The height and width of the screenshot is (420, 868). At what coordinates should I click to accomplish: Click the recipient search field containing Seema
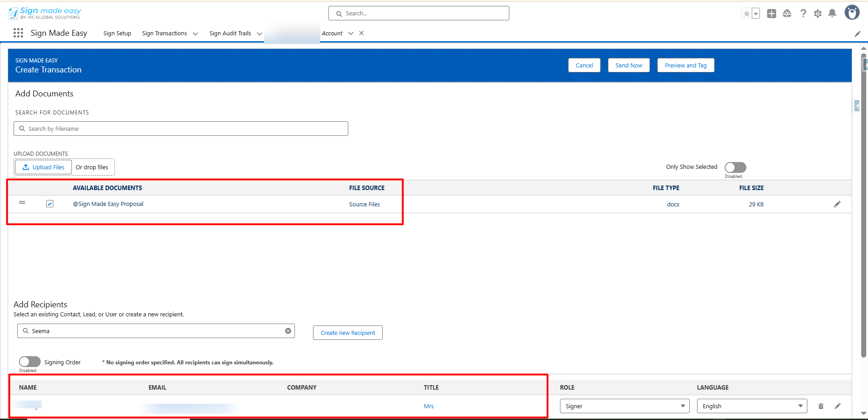(x=156, y=331)
